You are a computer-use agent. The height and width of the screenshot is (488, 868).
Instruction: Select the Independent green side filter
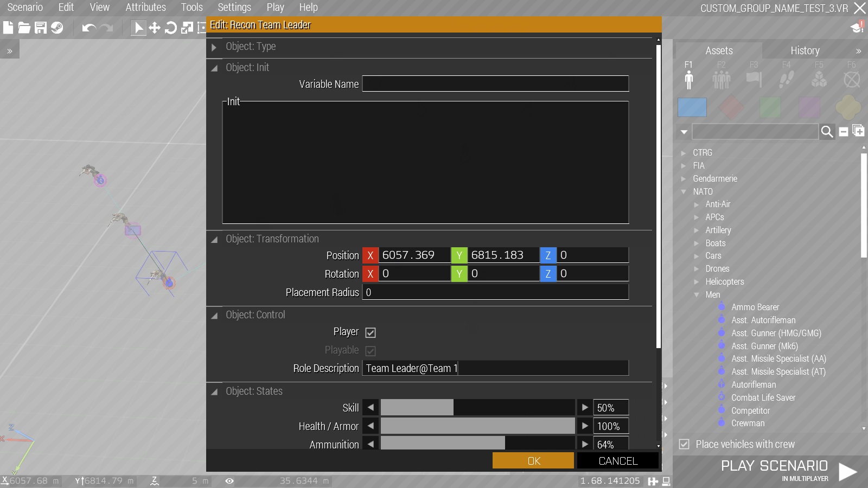tap(770, 107)
